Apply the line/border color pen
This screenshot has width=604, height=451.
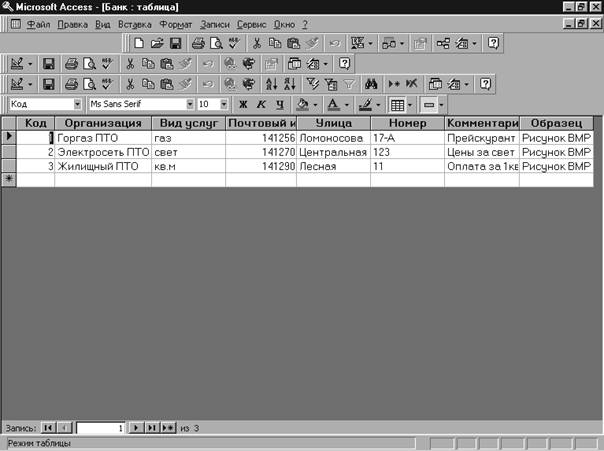(x=365, y=104)
